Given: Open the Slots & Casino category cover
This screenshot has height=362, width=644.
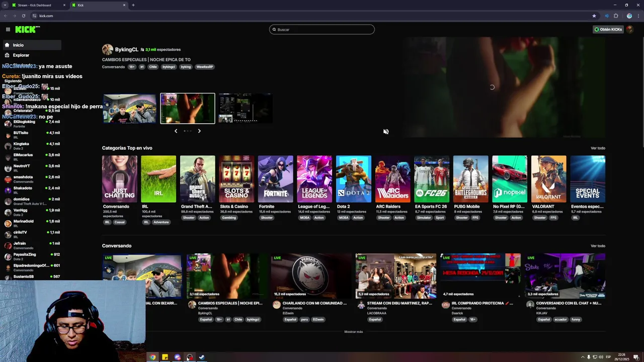Looking at the screenshot, I should coord(236,179).
